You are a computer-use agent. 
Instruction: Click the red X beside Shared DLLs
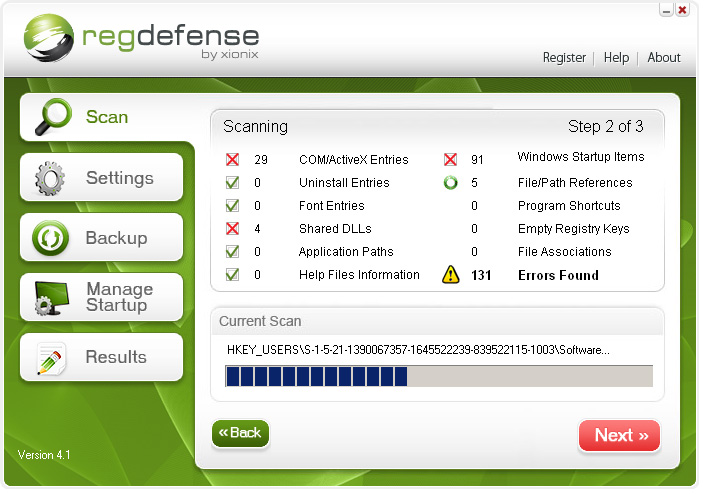pyautogui.click(x=232, y=229)
